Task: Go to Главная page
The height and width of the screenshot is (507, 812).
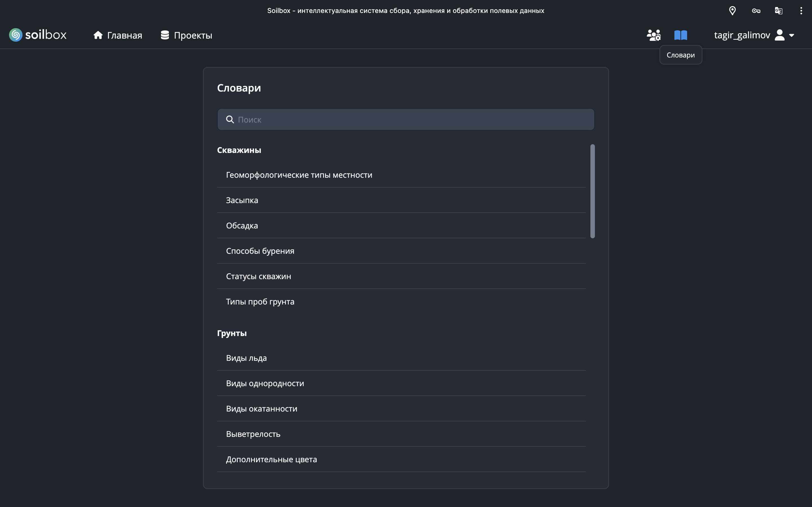Action: click(x=118, y=35)
